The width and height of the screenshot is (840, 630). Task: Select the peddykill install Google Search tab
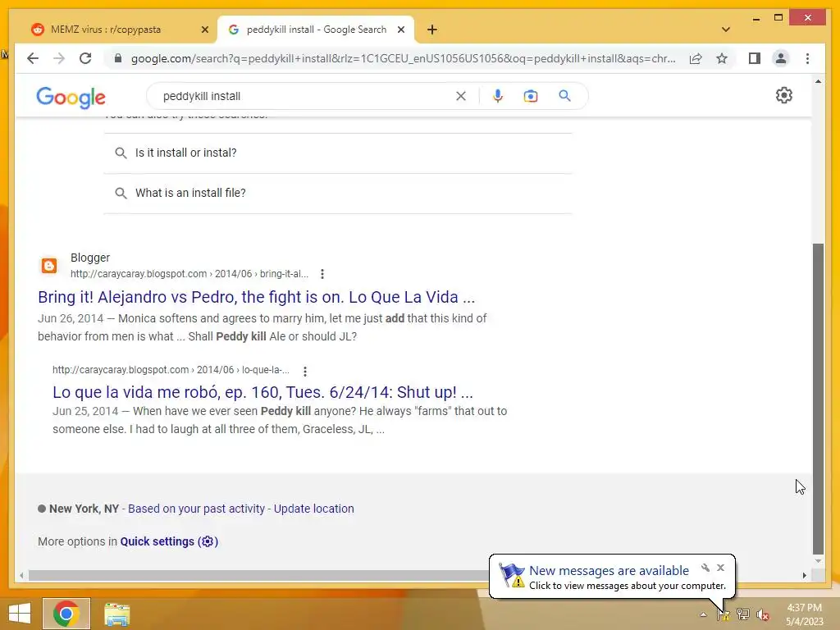point(316,30)
